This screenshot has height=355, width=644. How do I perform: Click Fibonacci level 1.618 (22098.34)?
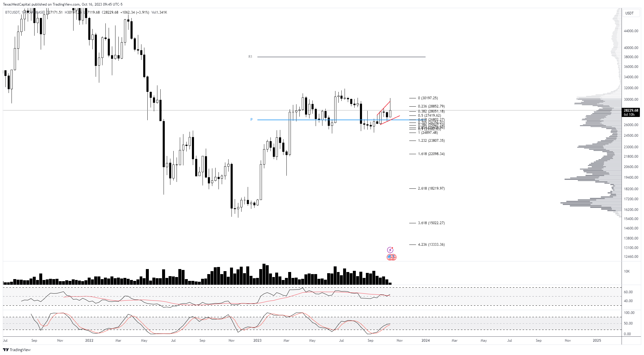[431, 154]
